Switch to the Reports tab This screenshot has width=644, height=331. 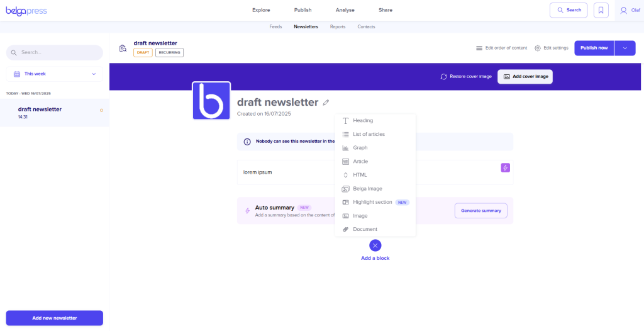click(x=338, y=27)
